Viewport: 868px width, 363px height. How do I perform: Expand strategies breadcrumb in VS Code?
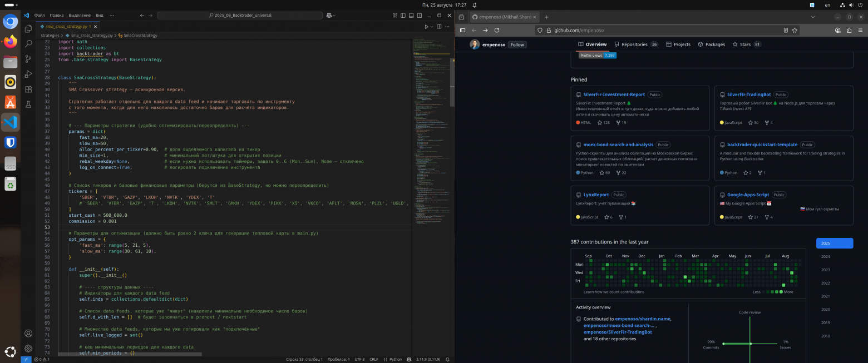(50, 36)
